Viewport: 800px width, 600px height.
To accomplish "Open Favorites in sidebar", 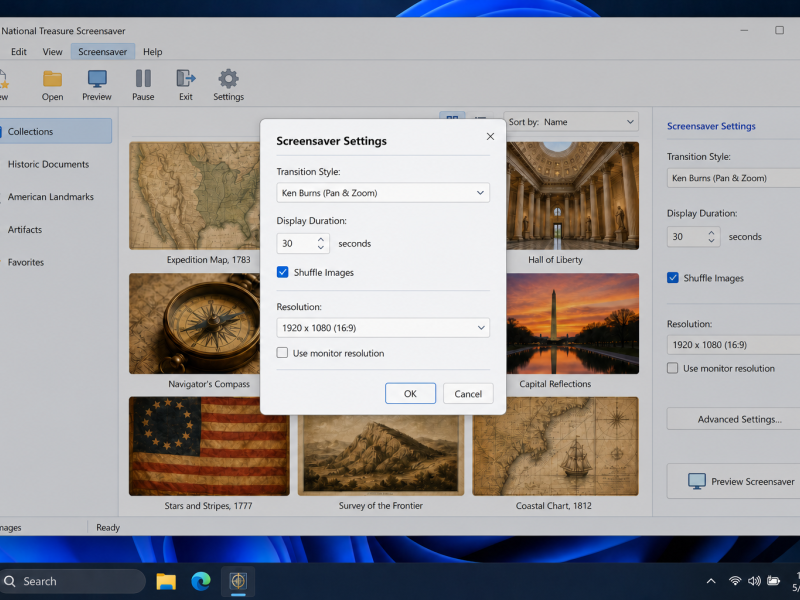I will pyautogui.click(x=26, y=262).
